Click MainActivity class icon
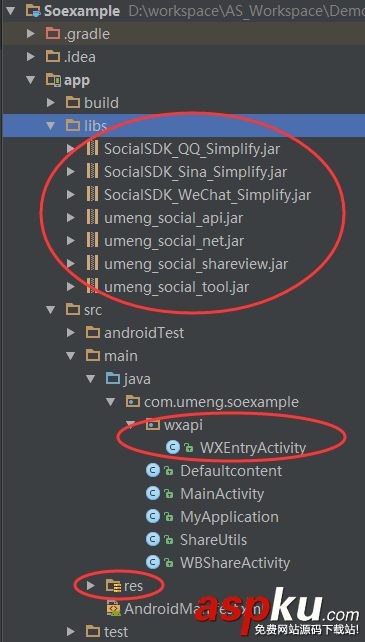The height and width of the screenshot is (642, 365). tap(153, 493)
